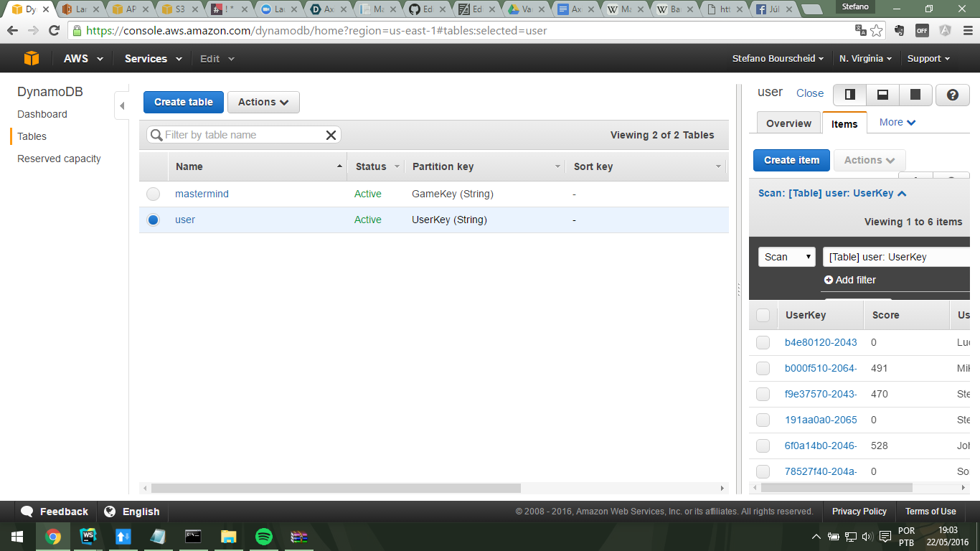The image size is (980, 551).
Task: Click the Privacy Policy footer link
Action: (x=859, y=512)
